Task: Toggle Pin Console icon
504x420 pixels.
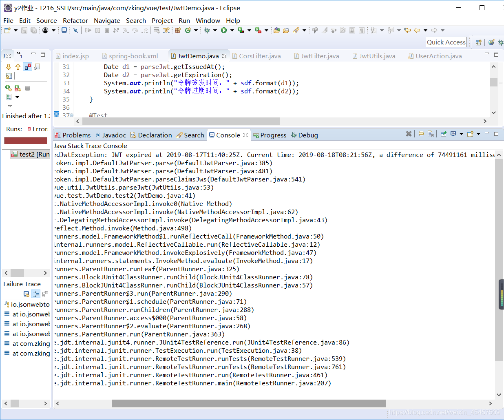Action: point(444,134)
